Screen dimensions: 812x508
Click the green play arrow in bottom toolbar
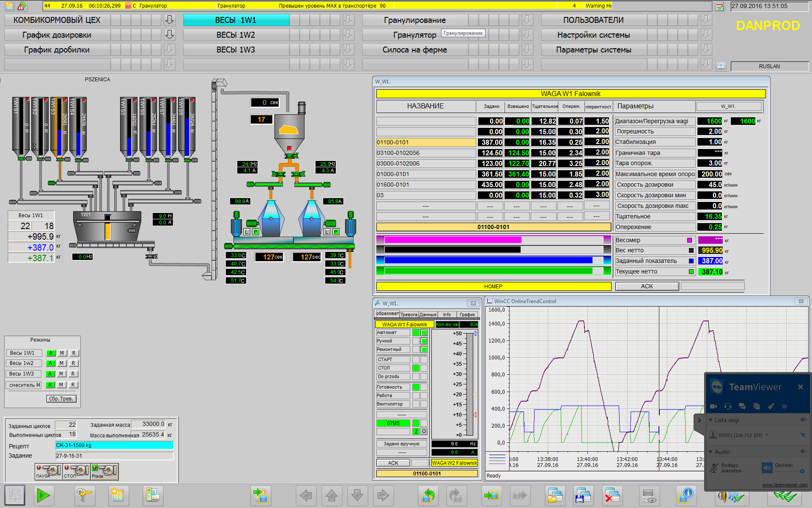(x=43, y=495)
